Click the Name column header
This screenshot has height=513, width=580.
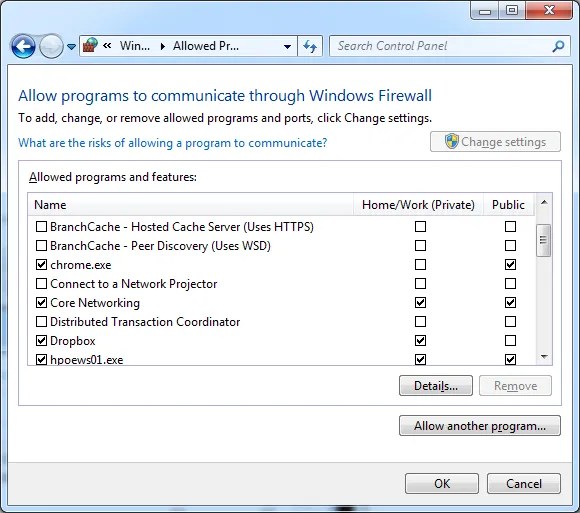190,205
